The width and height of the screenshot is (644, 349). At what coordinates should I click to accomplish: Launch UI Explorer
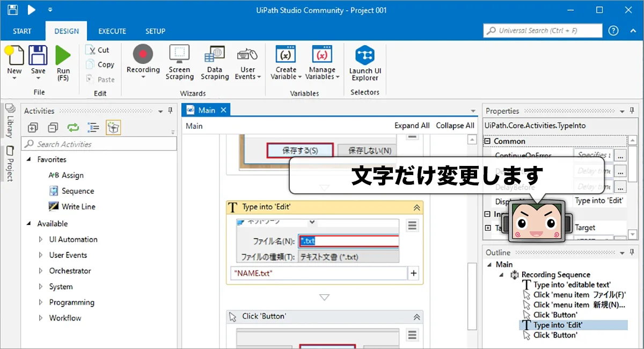(365, 63)
